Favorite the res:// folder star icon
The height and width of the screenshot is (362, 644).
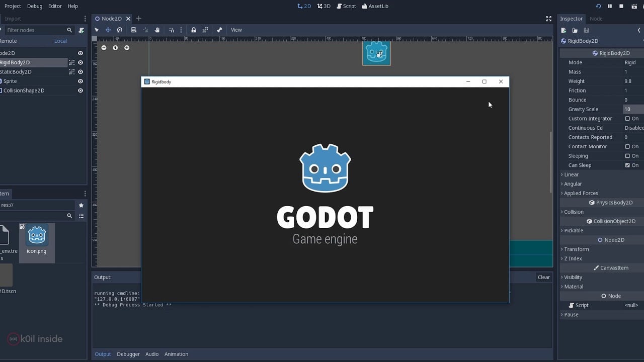click(81, 205)
